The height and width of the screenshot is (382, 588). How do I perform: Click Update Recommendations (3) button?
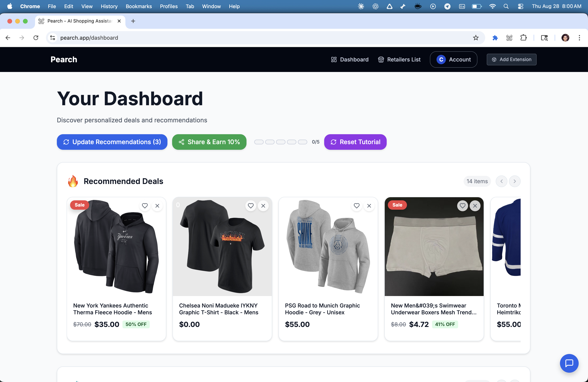[x=112, y=142]
